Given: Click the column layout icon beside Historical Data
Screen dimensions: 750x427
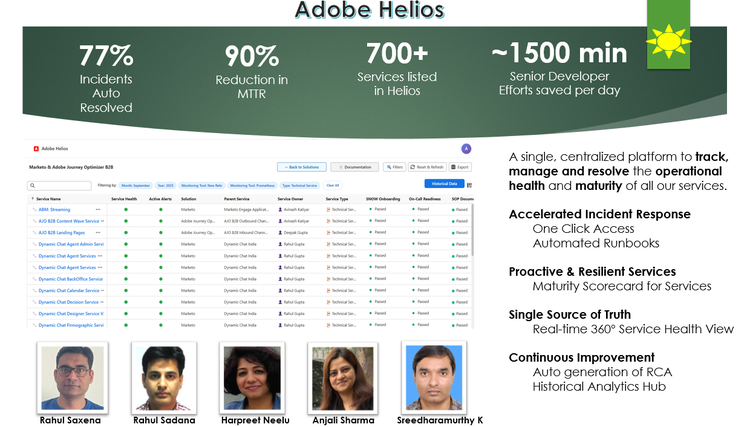Looking at the screenshot, I should click(469, 184).
